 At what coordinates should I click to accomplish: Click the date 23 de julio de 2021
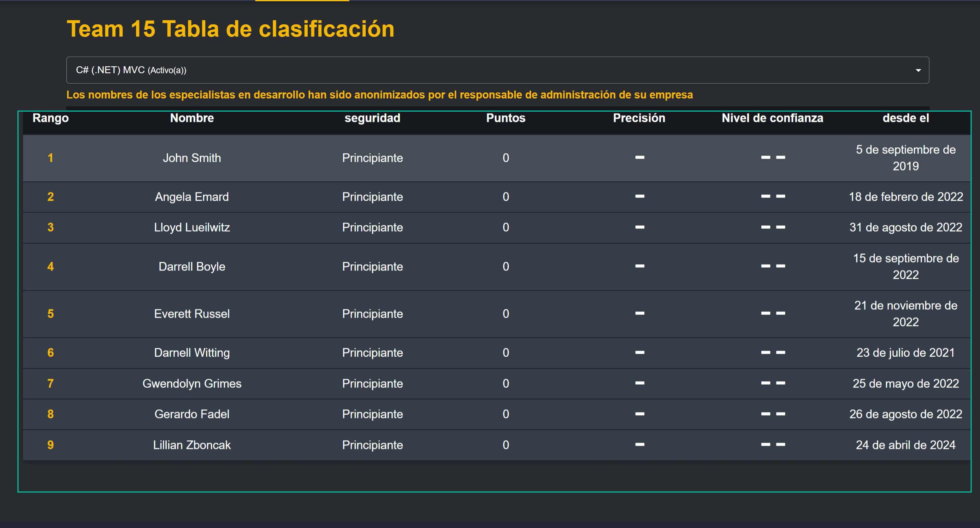[x=906, y=353]
